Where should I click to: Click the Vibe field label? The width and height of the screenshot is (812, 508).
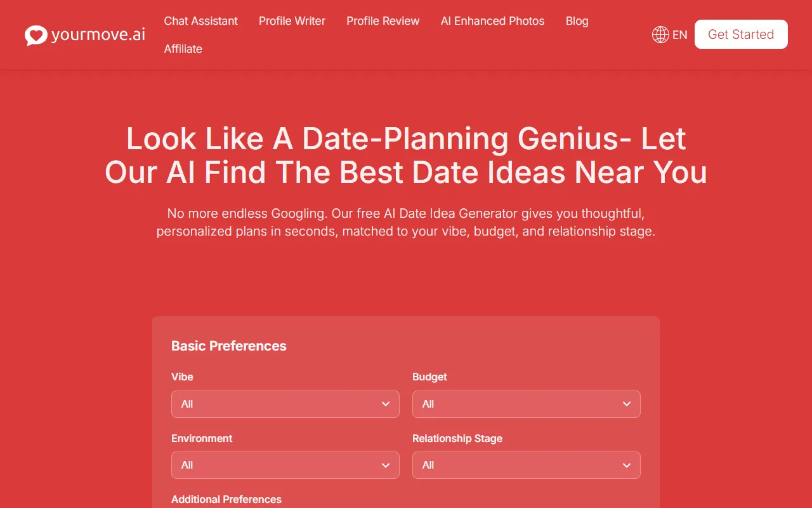point(182,377)
